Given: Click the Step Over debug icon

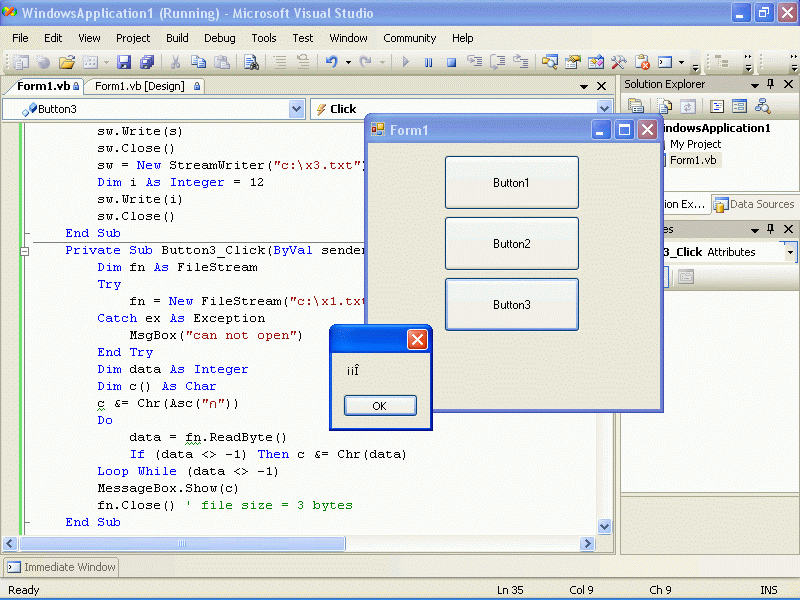Looking at the screenshot, I should (497, 62).
